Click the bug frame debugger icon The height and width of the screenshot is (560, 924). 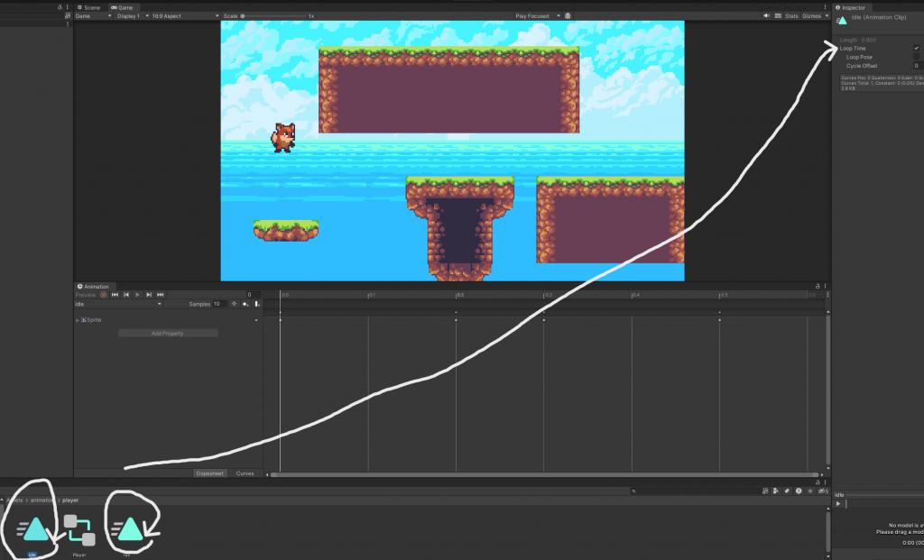tap(568, 16)
